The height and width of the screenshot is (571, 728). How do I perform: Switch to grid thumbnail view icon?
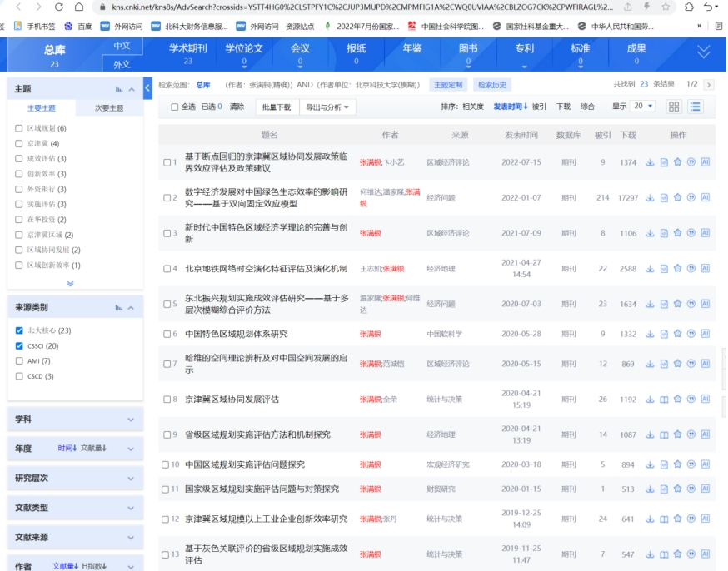coord(674,107)
